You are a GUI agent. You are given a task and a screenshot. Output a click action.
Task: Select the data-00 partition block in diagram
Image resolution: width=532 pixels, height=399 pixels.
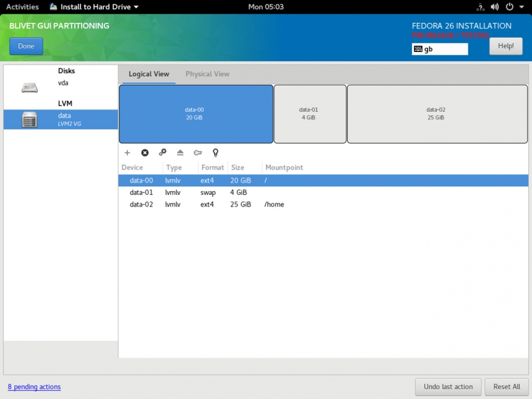point(195,113)
